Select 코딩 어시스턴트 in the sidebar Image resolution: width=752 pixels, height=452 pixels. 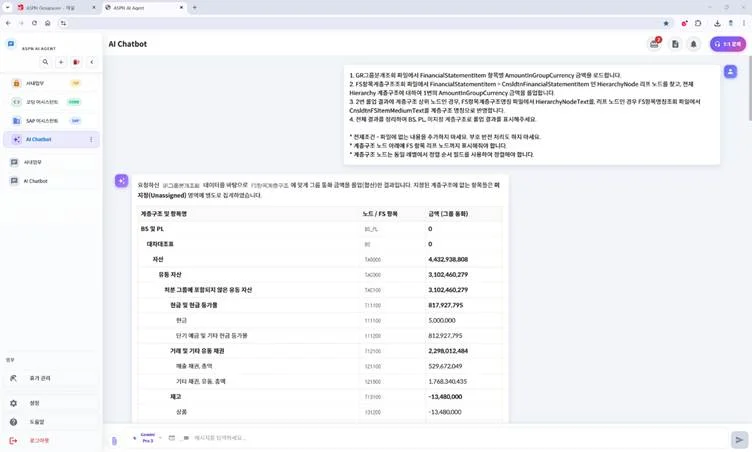(42, 102)
